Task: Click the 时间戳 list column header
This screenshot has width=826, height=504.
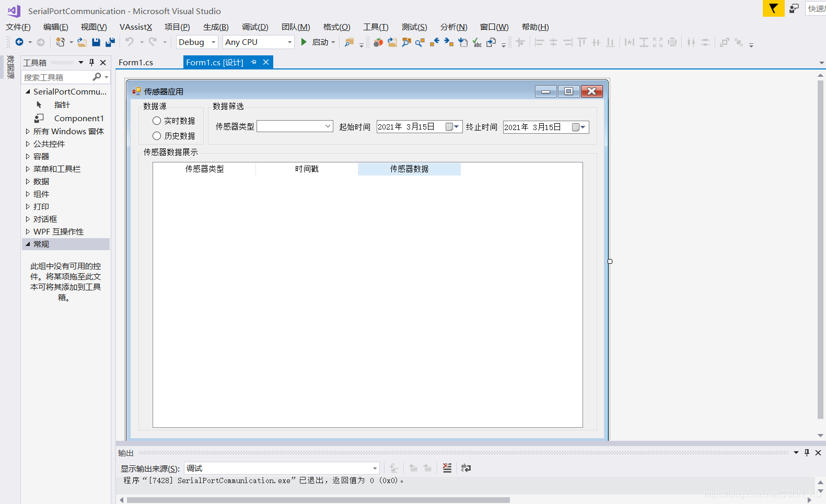Action: [307, 169]
